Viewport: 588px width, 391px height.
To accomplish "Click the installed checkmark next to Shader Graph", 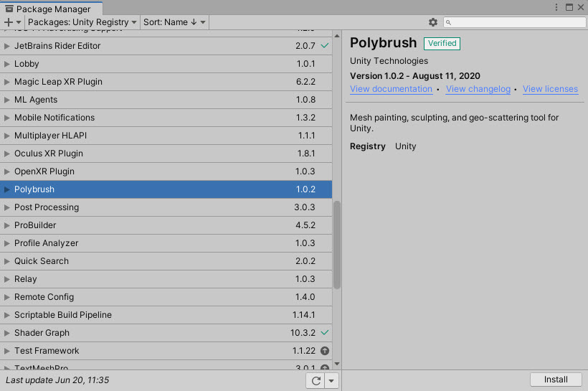I will point(325,332).
